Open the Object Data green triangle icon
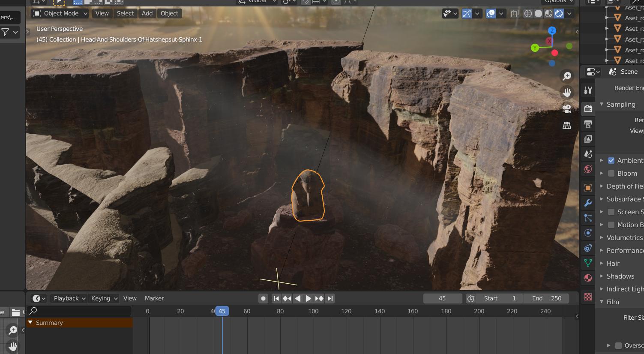 pos(588,263)
